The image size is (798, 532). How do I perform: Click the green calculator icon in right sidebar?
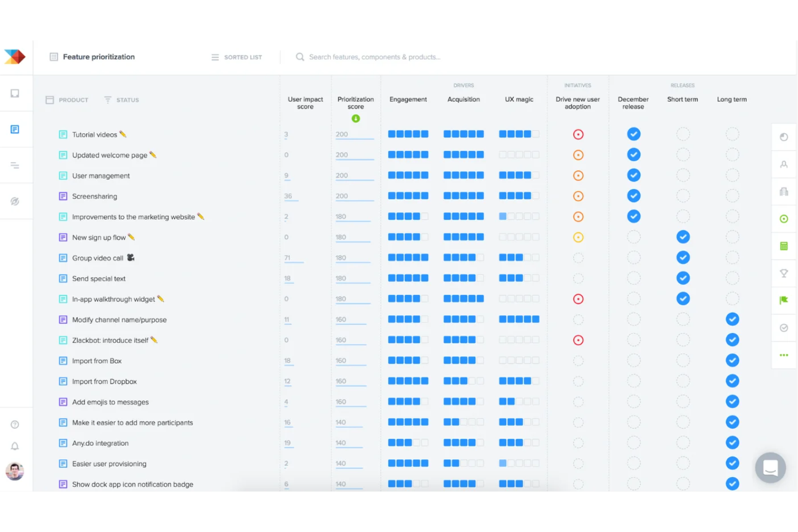(784, 246)
